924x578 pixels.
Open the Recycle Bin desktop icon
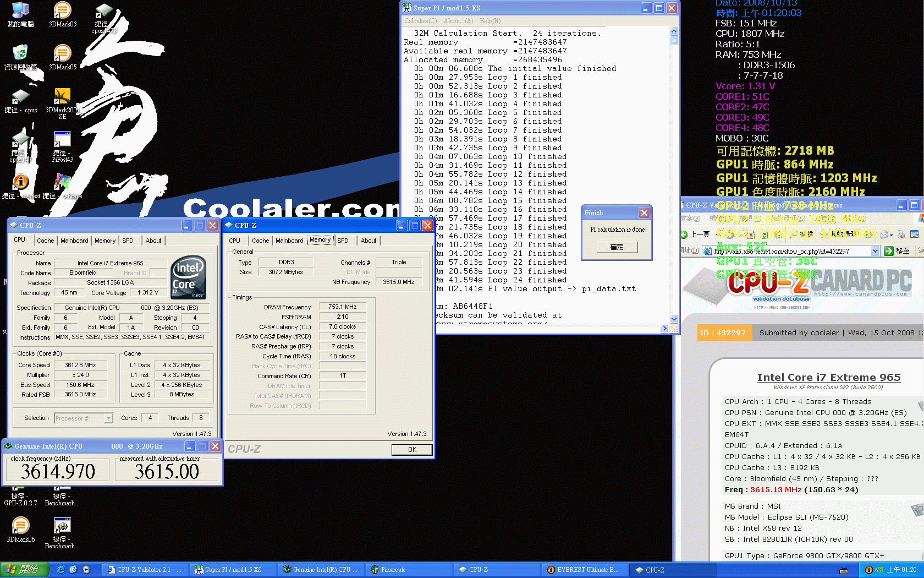coord(20,57)
